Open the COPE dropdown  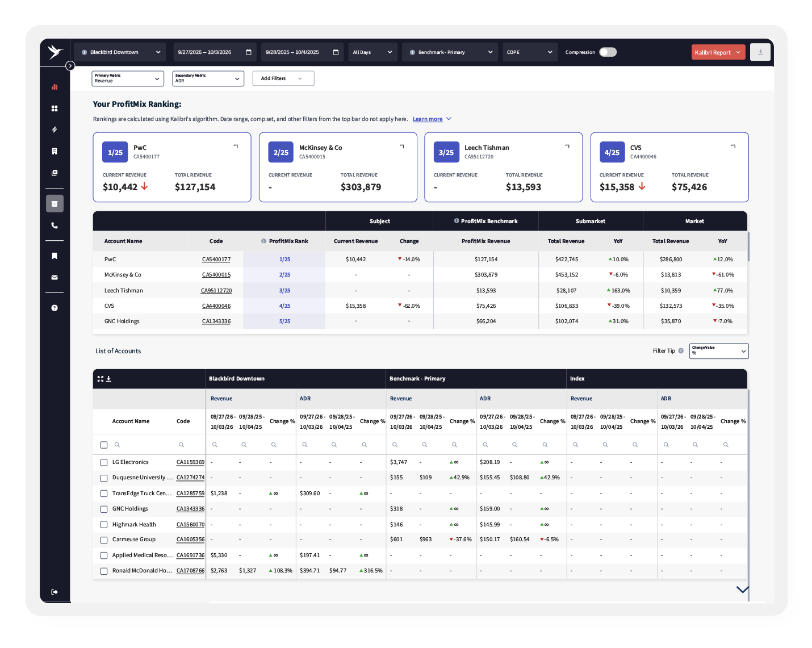[530, 52]
